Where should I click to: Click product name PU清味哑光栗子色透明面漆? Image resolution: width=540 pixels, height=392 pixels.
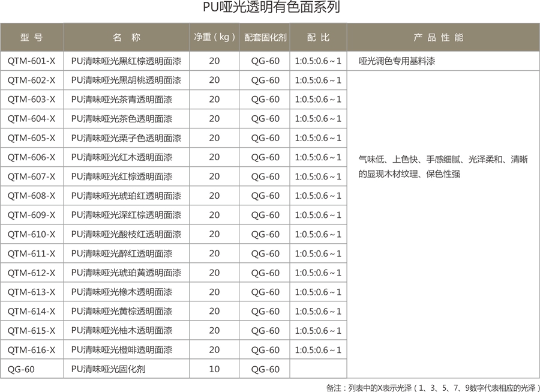[x=126, y=137]
